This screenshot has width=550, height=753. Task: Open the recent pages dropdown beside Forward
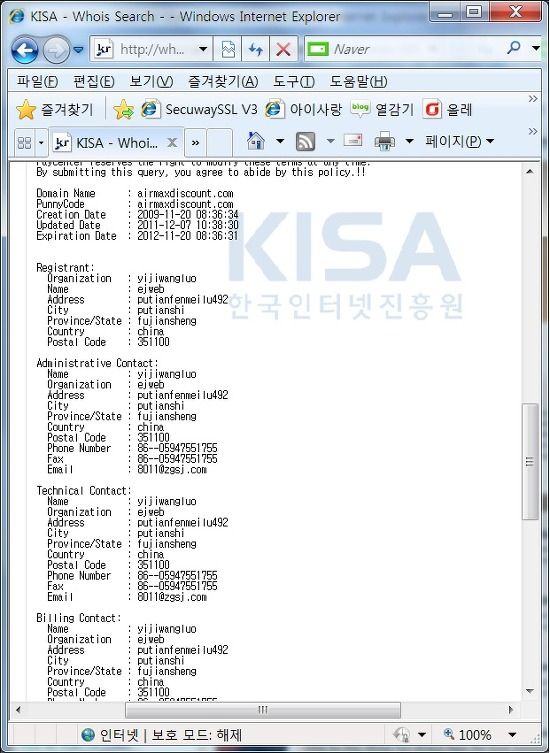[78, 49]
